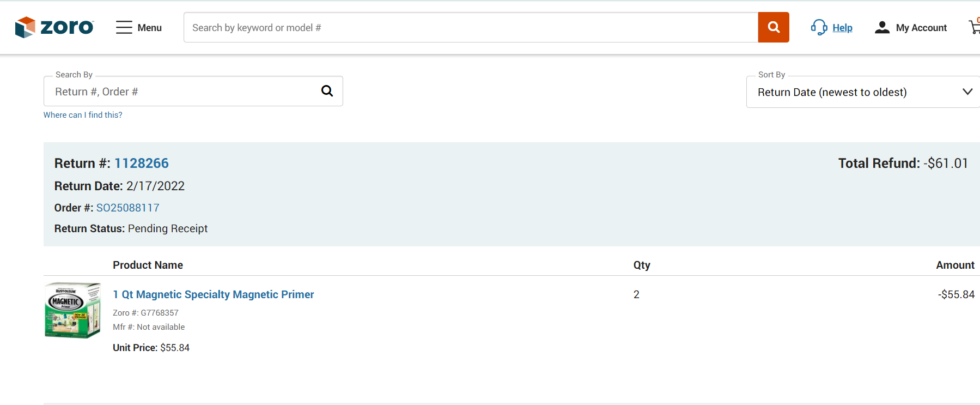Click the Total Refund amount -$61.01
Image resolution: width=980 pixels, height=405 pixels.
946,164
